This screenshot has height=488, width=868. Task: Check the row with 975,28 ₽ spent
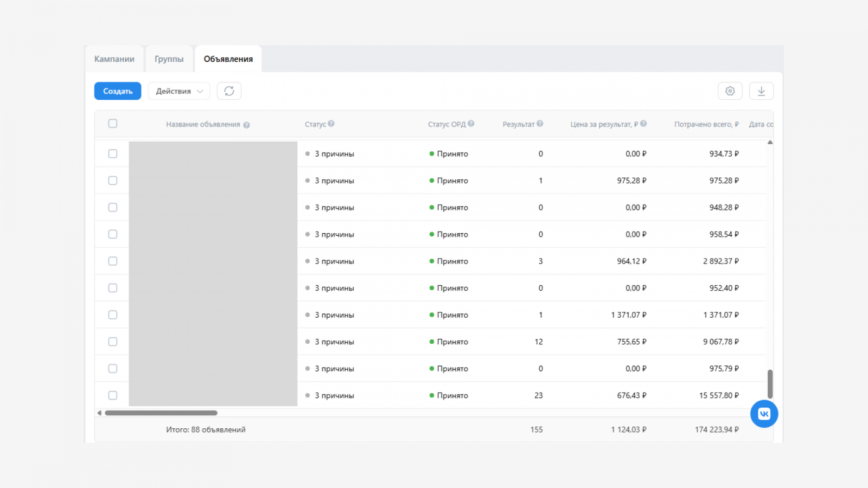[x=113, y=181]
